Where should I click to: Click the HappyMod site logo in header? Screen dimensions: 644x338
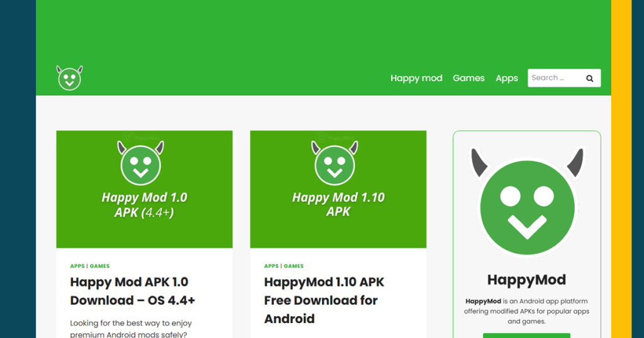click(x=69, y=78)
